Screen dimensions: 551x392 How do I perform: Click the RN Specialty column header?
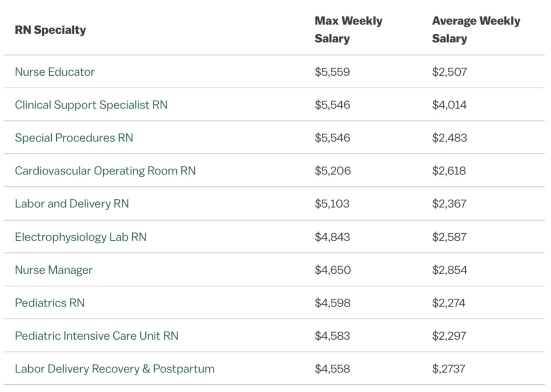[x=51, y=30]
